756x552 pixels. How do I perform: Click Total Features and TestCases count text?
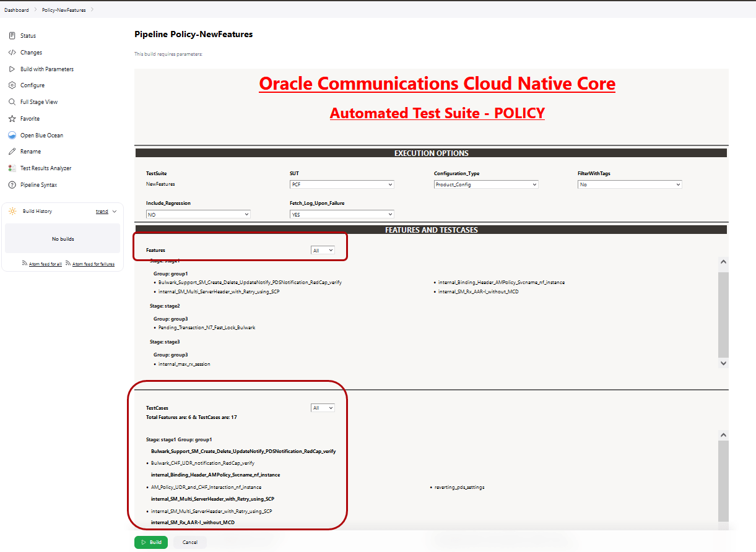[x=191, y=417]
